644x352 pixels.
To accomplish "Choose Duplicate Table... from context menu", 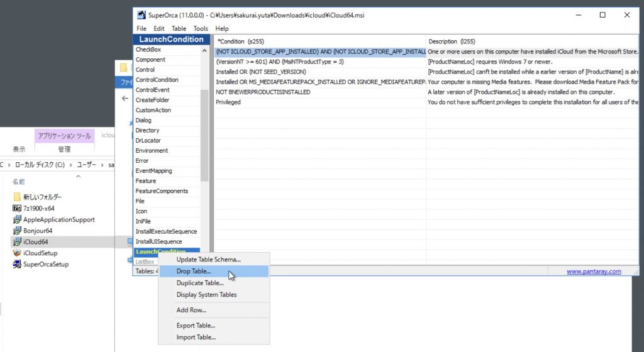I will point(214,283).
